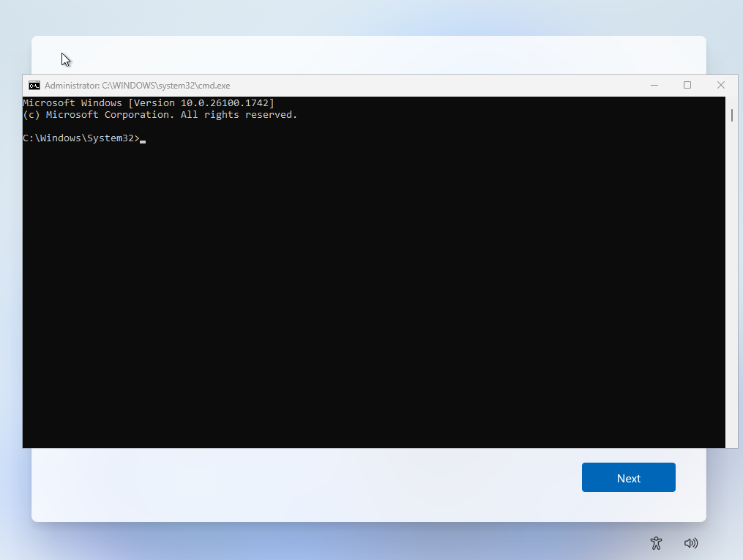Click the empty title bar space
Viewport: 743px width, 560px height.
click(439, 86)
